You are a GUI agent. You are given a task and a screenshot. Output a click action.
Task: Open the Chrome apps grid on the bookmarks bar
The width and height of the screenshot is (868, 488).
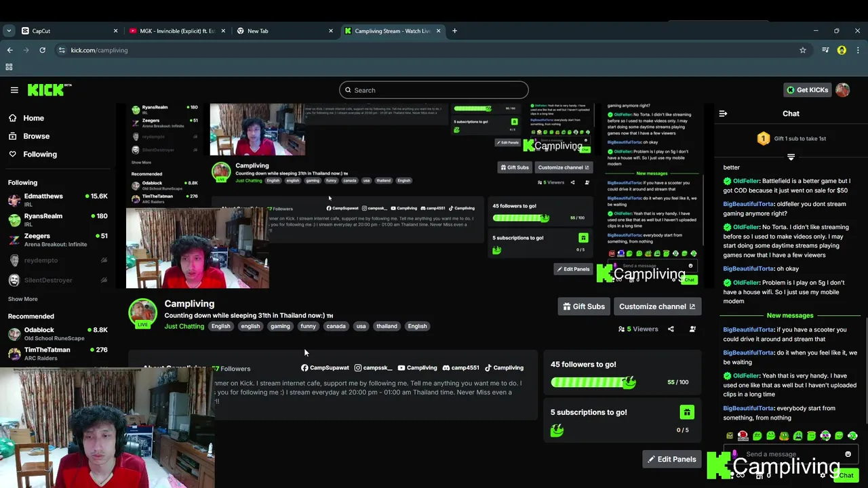coord(9,66)
